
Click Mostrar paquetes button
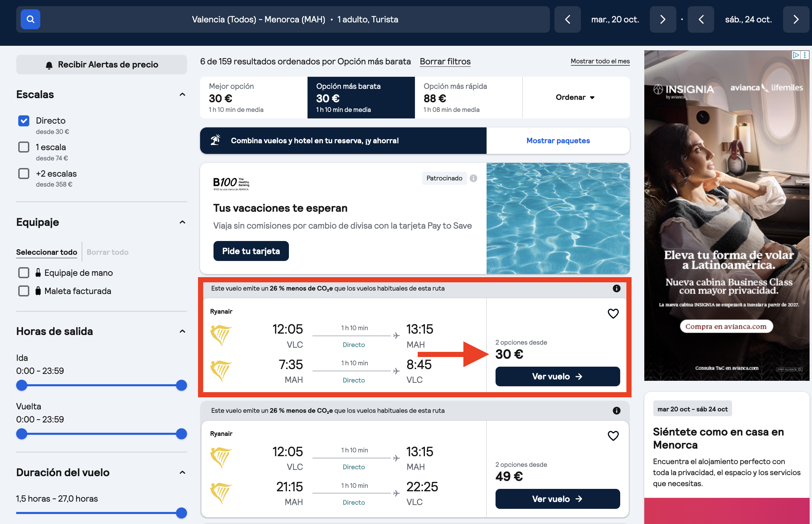click(558, 140)
